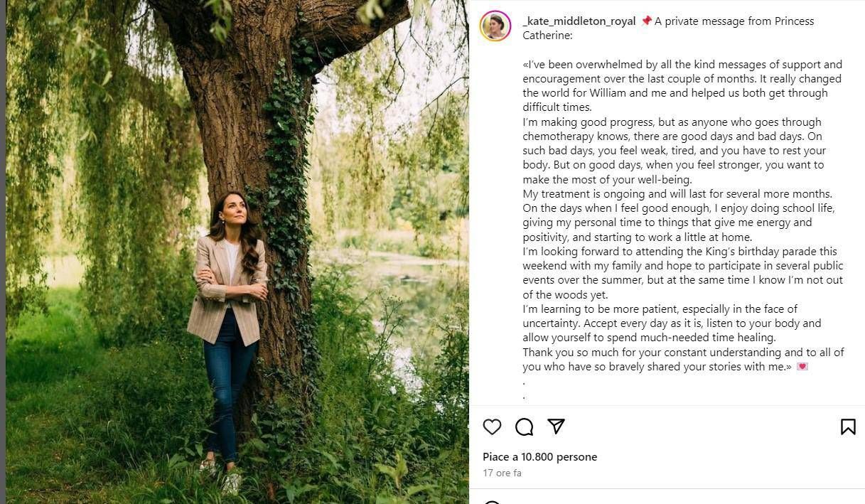Viewport: 865px width, 504px height.
Task: Click the "17 ore fa" timestamp
Action: [502, 473]
